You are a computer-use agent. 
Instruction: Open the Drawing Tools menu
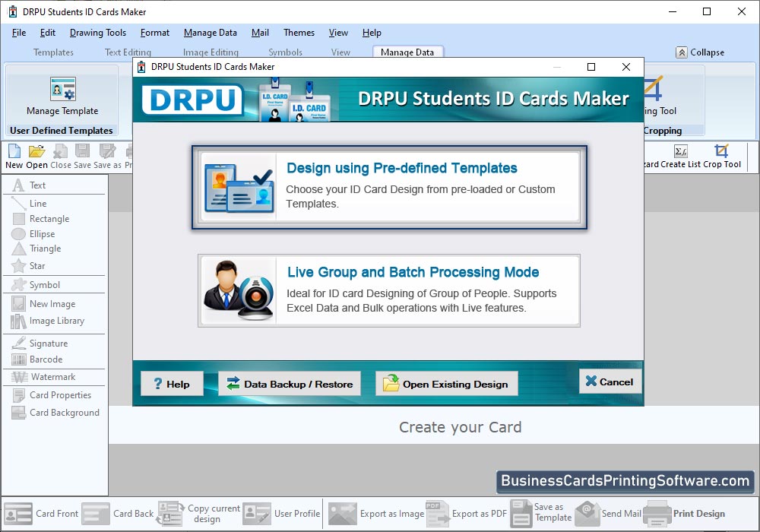click(x=98, y=33)
